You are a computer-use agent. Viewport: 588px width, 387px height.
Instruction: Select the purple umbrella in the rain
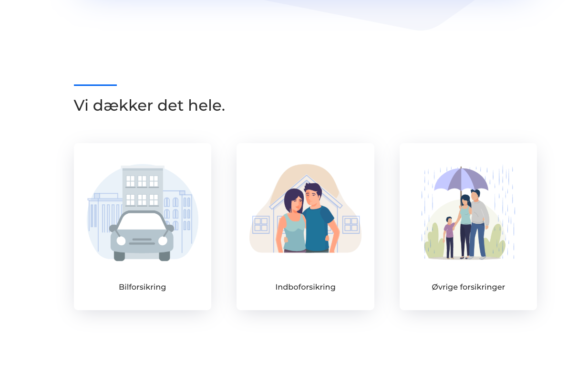pos(461,178)
